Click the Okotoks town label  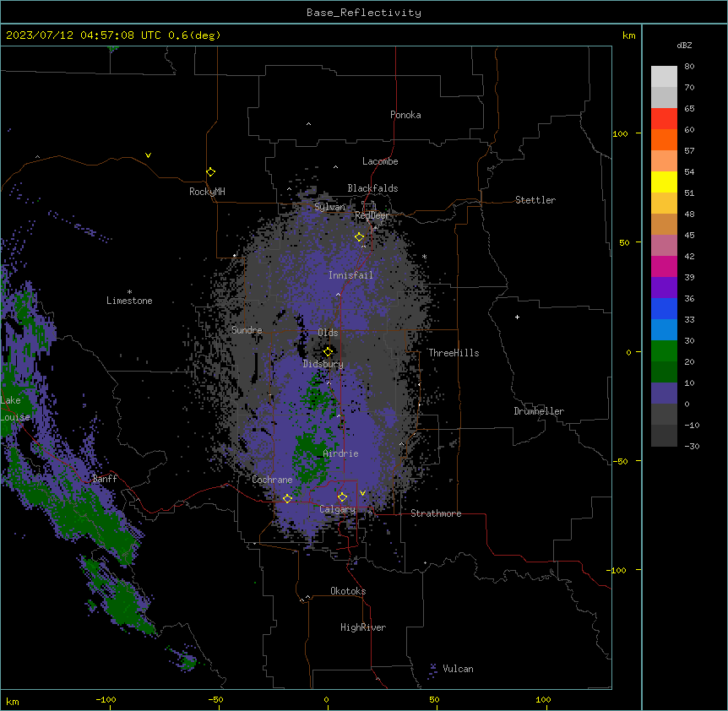point(348,591)
